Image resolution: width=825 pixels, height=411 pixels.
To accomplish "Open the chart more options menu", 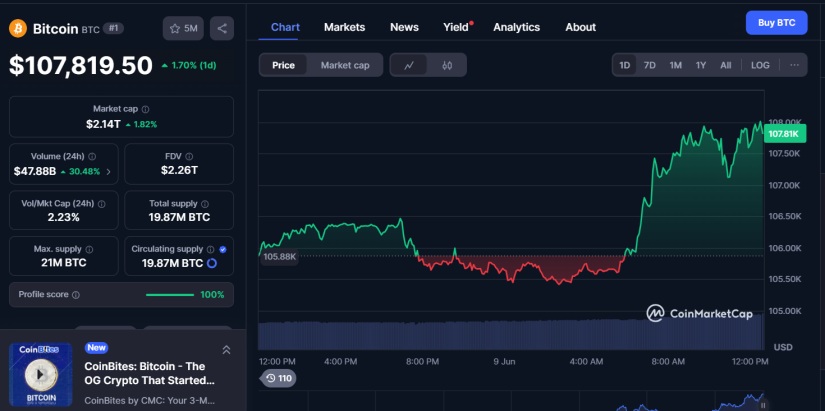I will coord(794,65).
